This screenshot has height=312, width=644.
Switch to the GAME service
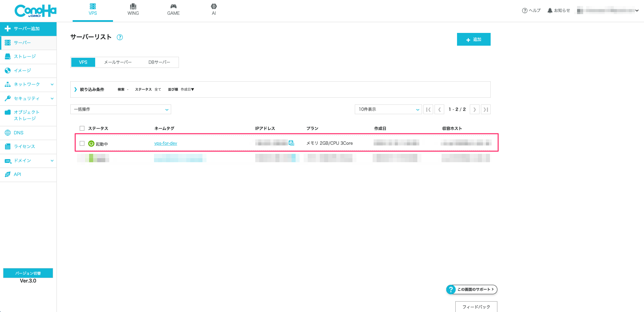coord(174,9)
